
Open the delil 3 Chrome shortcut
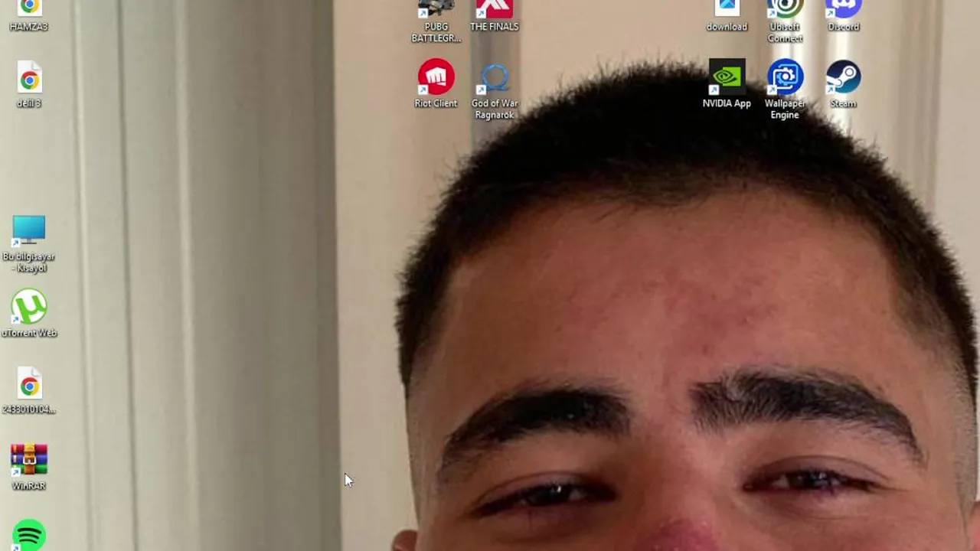29,80
